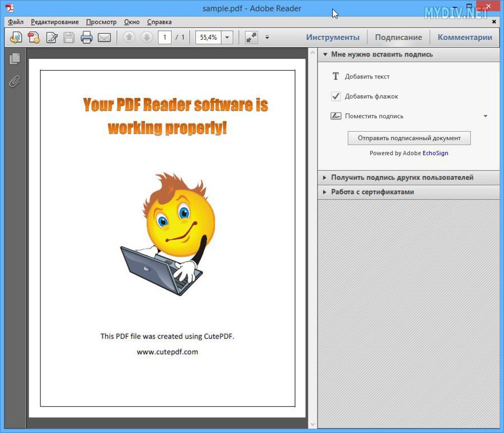Click the smiley laptop image in PDF
The width and height of the screenshot is (504, 433).
(x=168, y=234)
